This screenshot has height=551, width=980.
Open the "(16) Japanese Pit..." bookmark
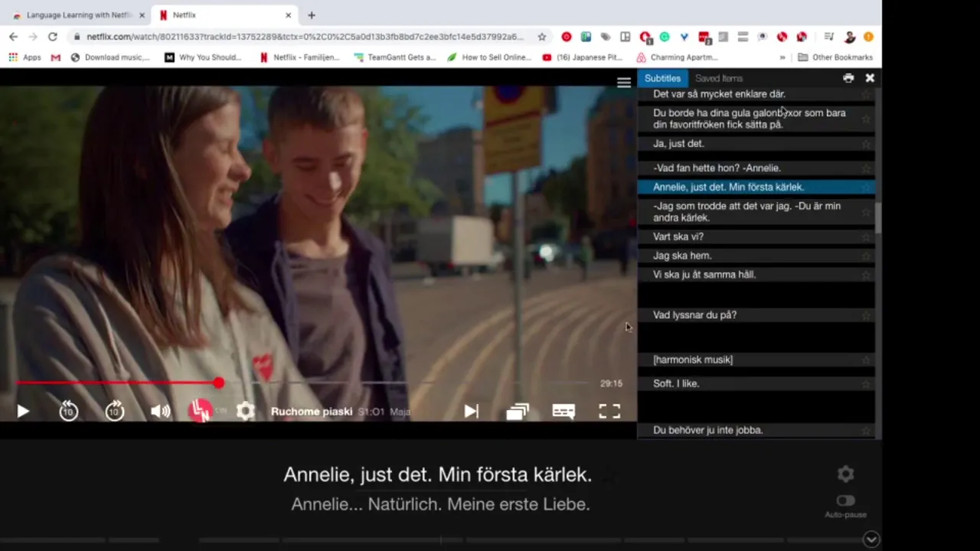pyautogui.click(x=582, y=57)
